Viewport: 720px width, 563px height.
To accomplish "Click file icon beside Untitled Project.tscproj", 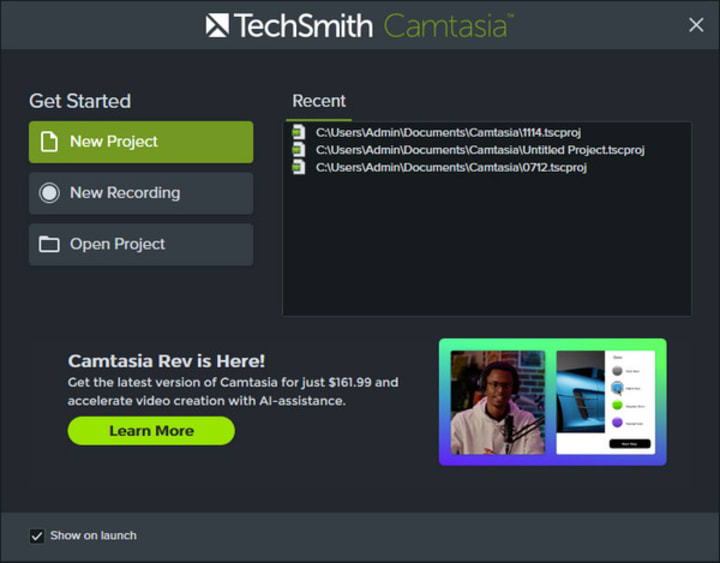I will coord(299,150).
